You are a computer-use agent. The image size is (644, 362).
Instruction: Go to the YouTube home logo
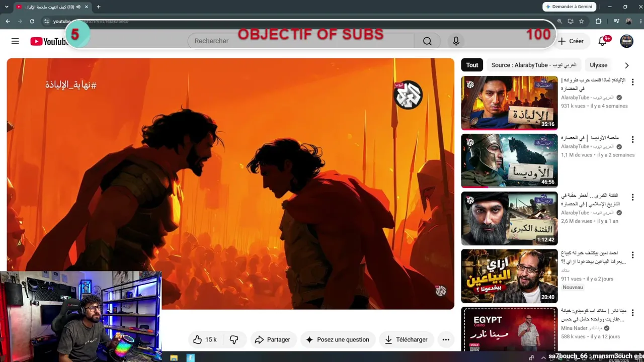pyautogui.click(x=49, y=41)
